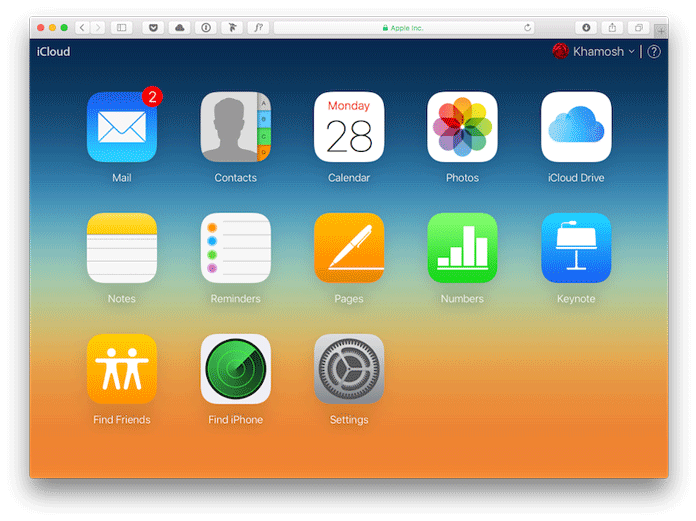The image size is (696, 521).
Task: Click the cloud extension icon in the toolbar
Action: (x=180, y=28)
